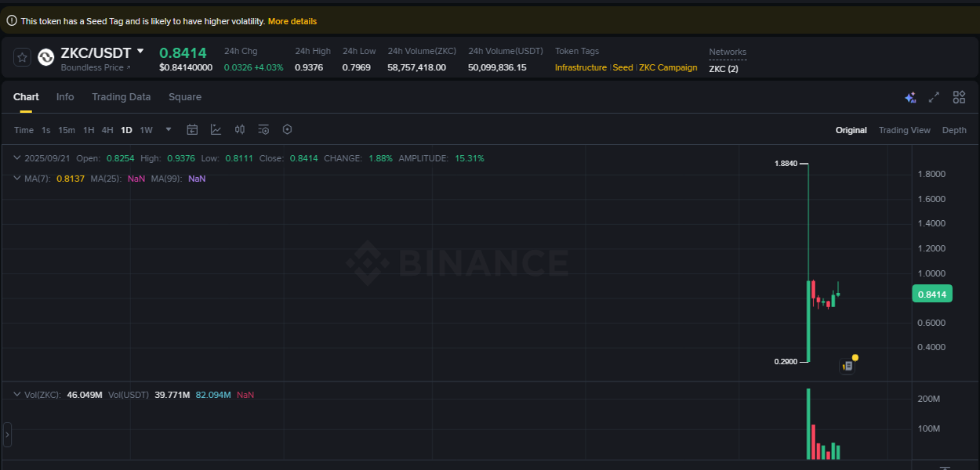This screenshot has width=980, height=470.
Task: Click the More details link
Action: coord(292,21)
